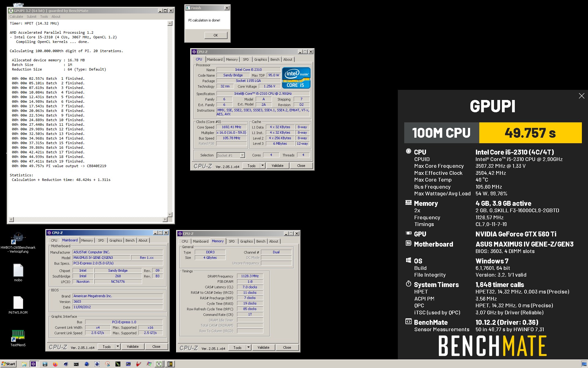Select the P6TWS.ROM desktop file

[x=18, y=305]
